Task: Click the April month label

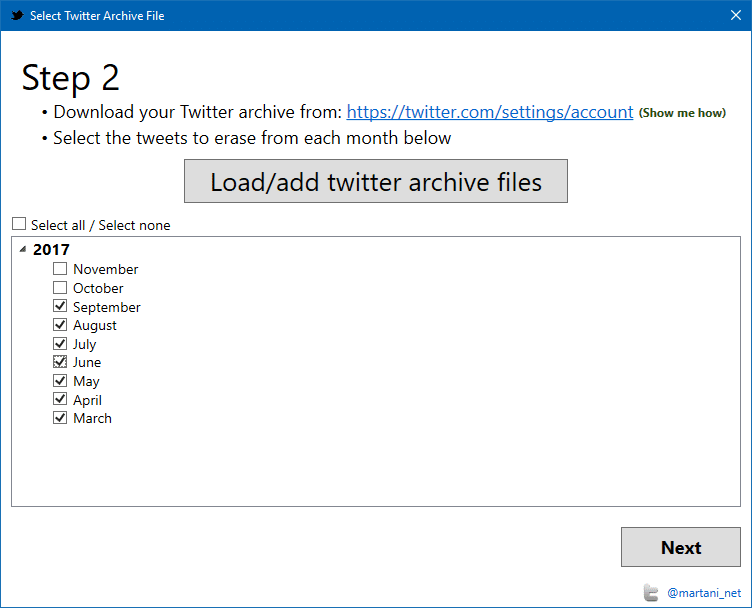Action: coord(87,400)
